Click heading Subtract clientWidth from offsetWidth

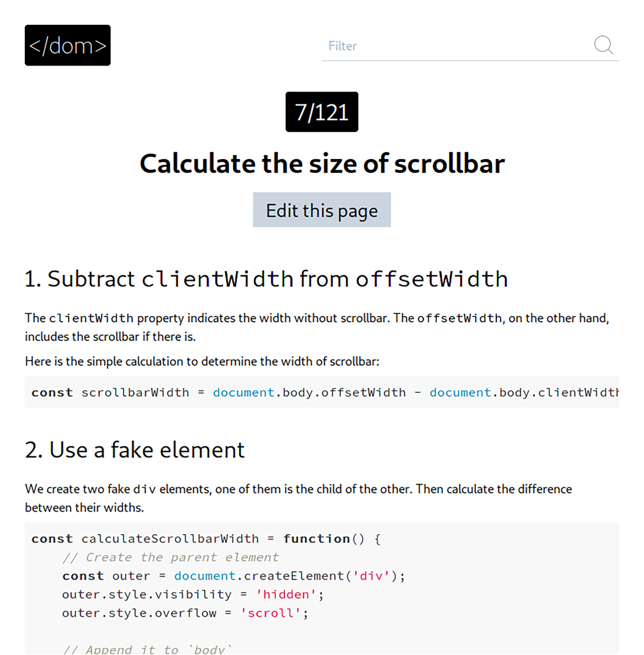tap(266, 279)
